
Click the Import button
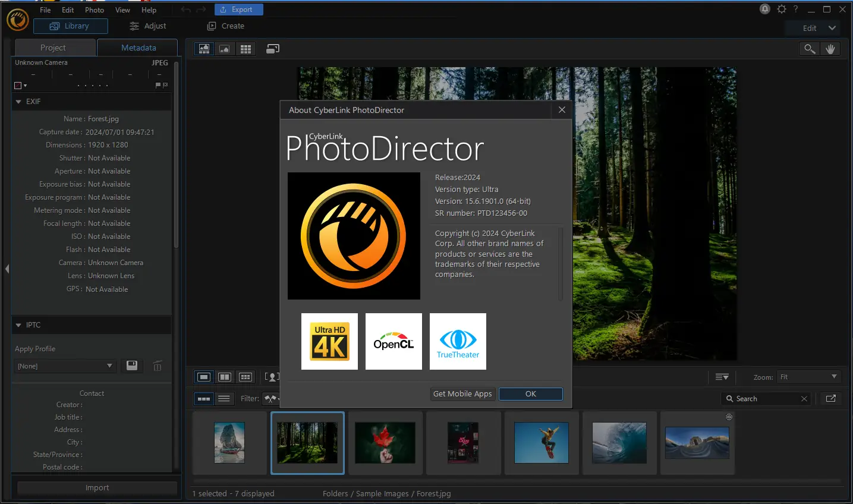tap(96, 487)
